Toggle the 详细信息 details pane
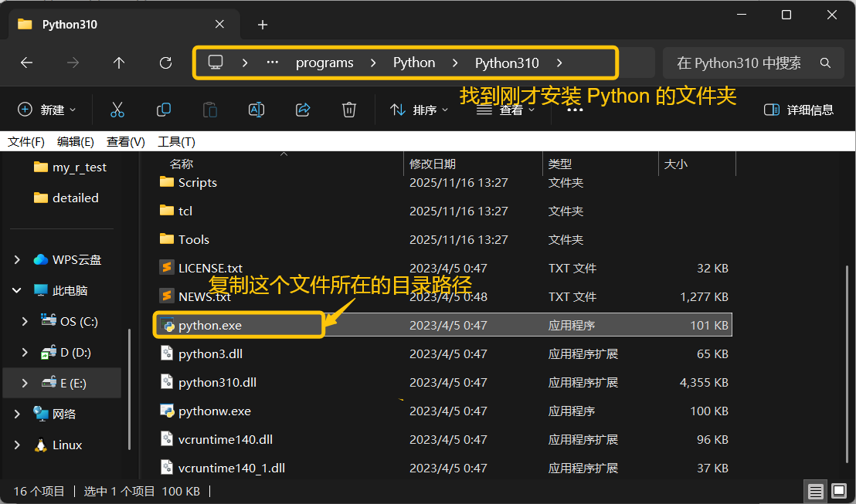This screenshot has width=856, height=504. [799, 110]
